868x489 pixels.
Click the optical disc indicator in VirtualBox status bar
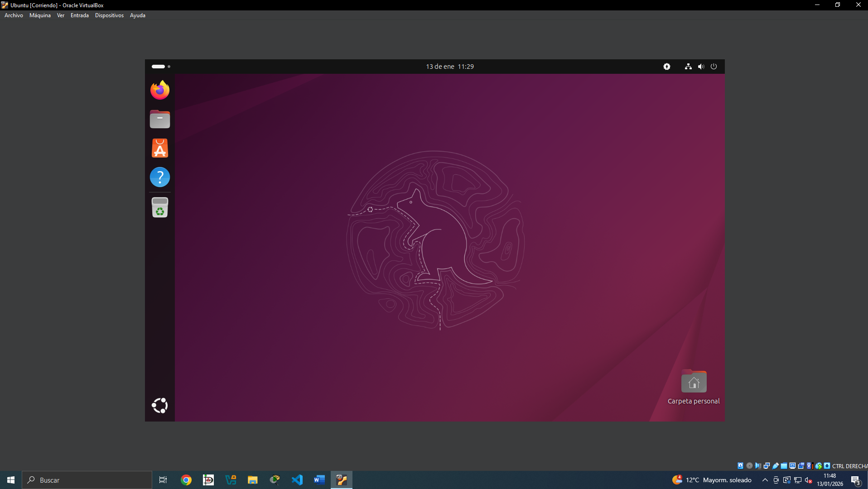point(749,465)
